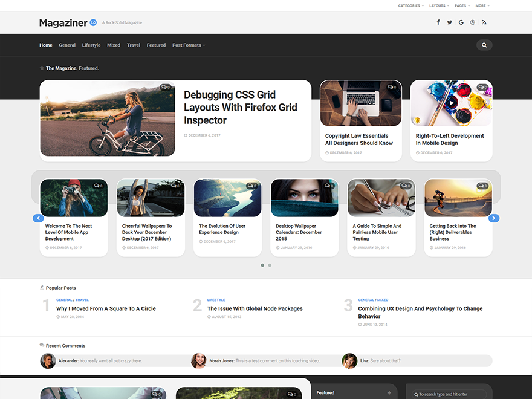Select the second carousel pagination dot
Viewport: 532px width, 399px height.
point(269,265)
